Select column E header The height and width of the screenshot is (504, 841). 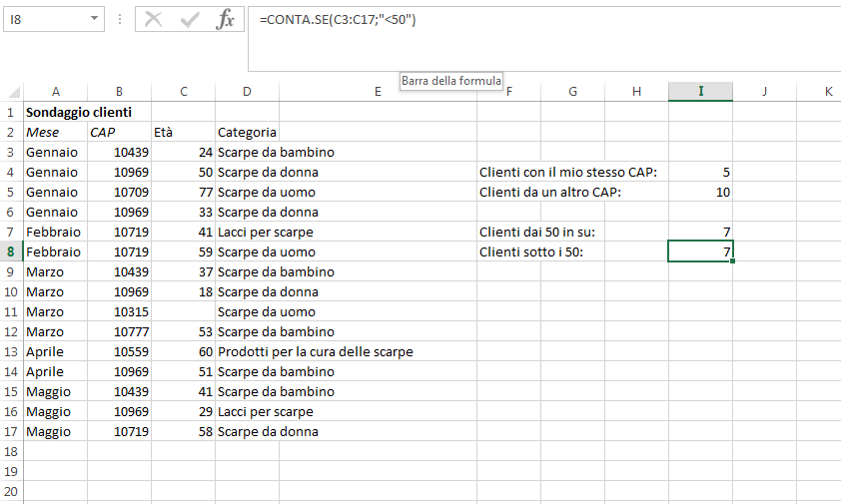tap(378, 92)
